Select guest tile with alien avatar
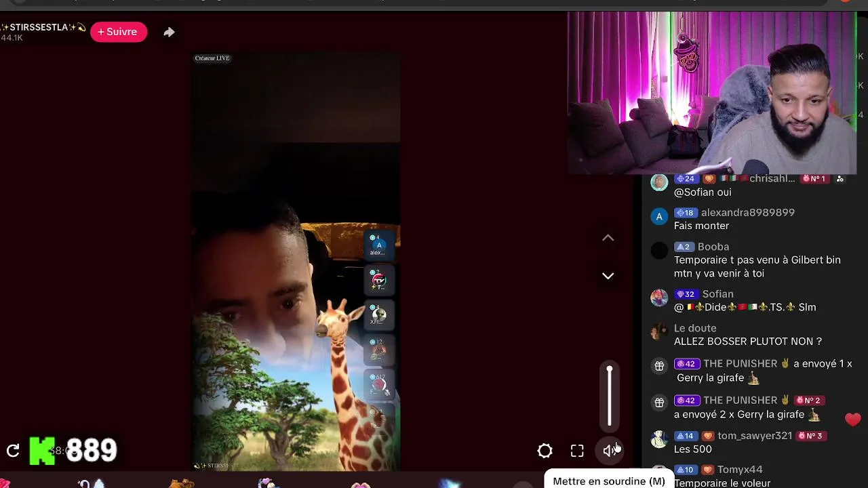This screenshot has width=868, height=488. [x=378, y=314]
